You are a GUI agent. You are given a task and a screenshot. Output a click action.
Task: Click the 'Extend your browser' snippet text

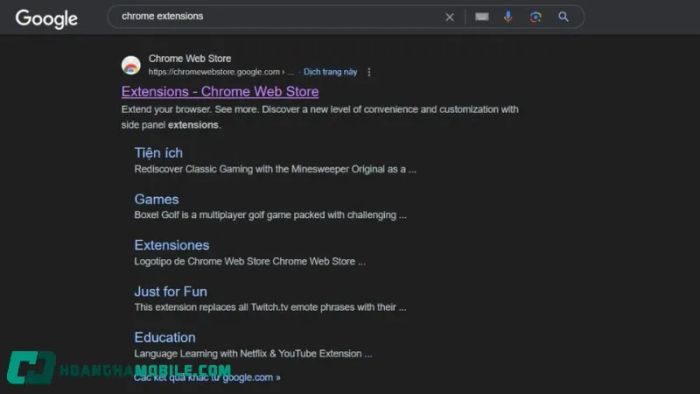(x=320, y=117)
